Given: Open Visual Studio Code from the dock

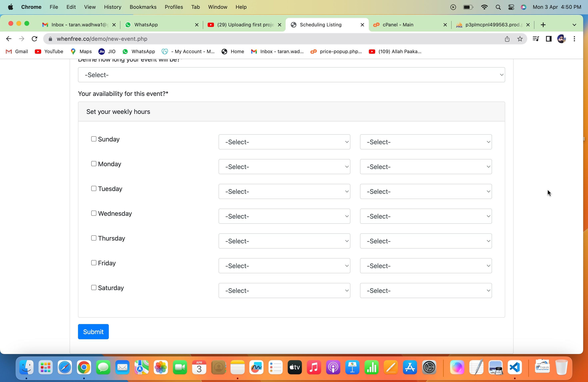Looking at the screenshot, I should [515, 368].
